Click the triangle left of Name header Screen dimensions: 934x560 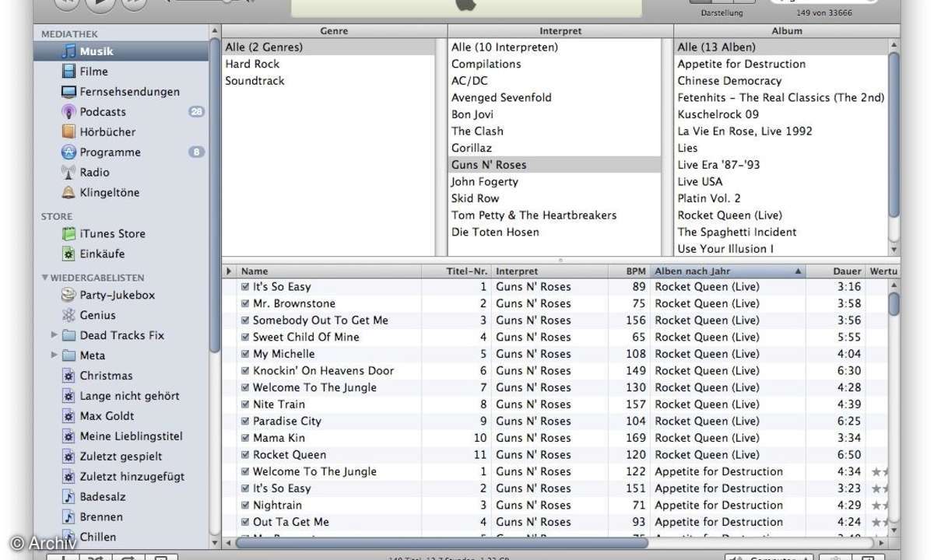229,271
